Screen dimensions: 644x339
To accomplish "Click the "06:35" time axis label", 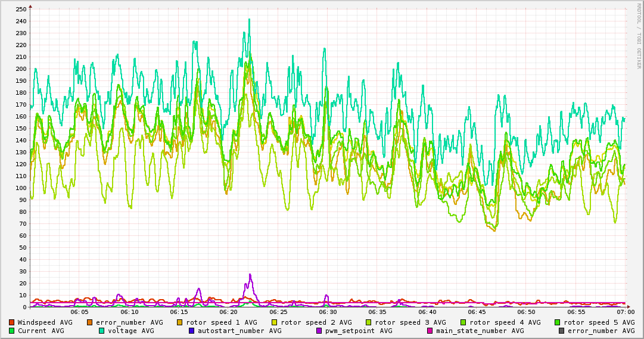I will [x=378, y=312].
